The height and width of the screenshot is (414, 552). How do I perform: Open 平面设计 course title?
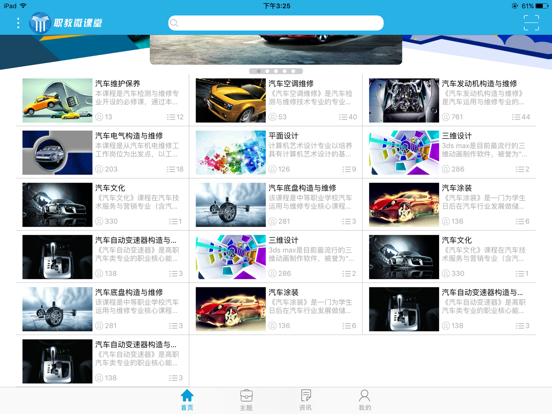pos(283,136)
